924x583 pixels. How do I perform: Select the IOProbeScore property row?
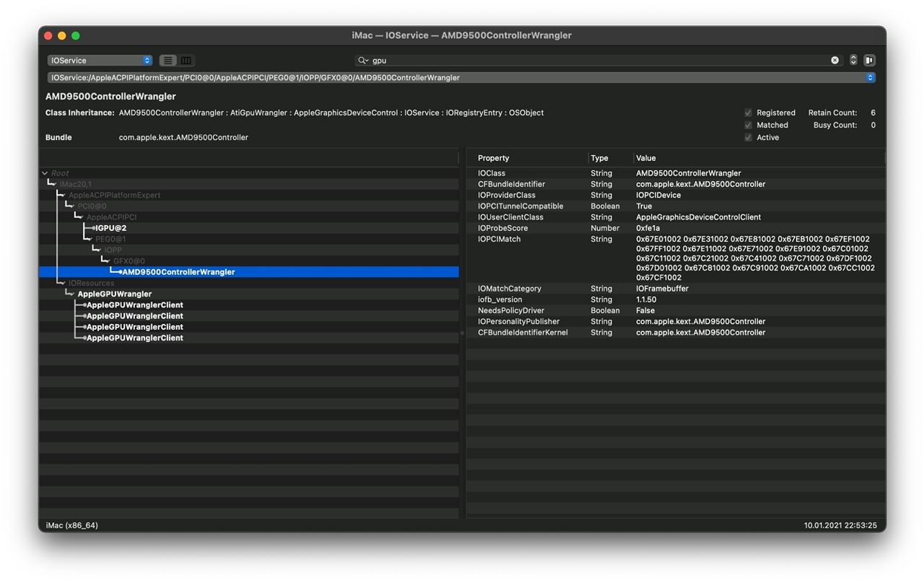(676, 228)
